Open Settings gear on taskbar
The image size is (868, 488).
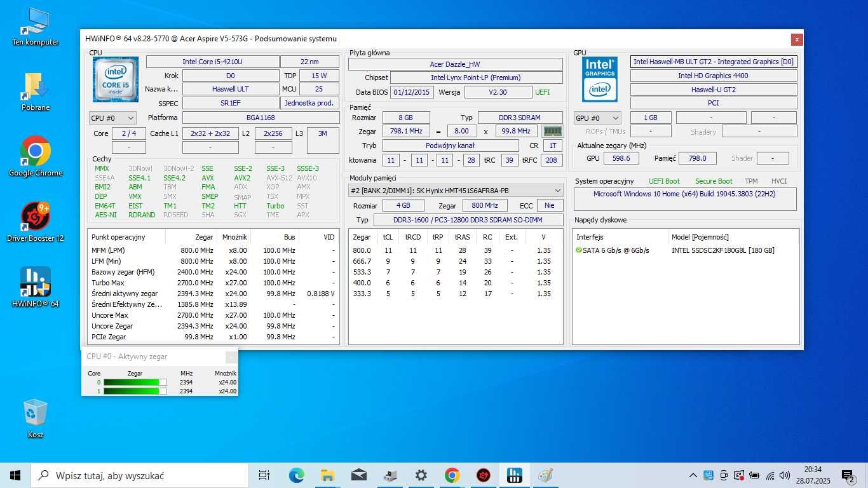(421, 475)
